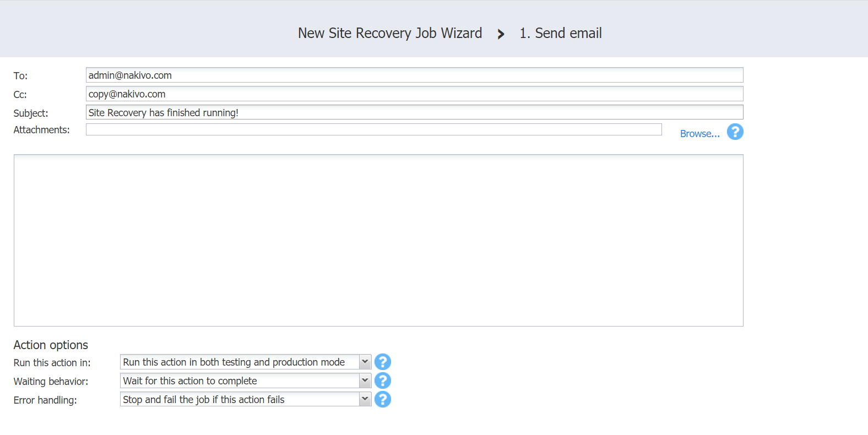Go to New Site Recovery Job Wizard breadcrumb
Viewport: 868px width, 435px height.
(389, 34)
